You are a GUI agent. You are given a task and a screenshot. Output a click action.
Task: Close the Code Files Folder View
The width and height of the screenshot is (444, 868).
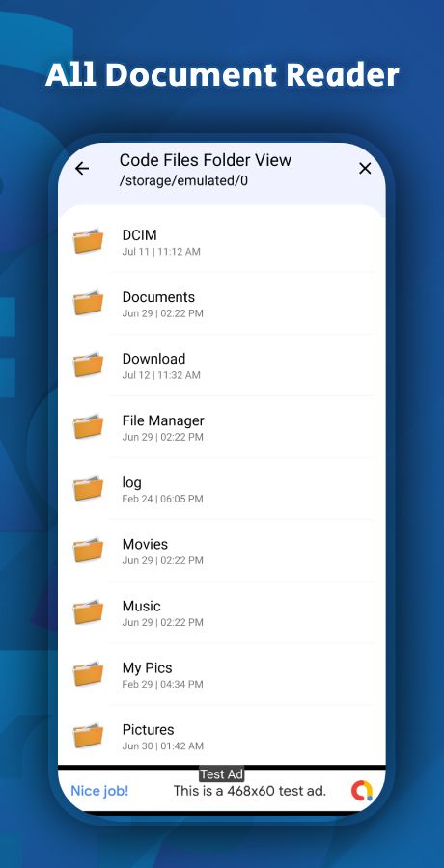click(365, 168)
